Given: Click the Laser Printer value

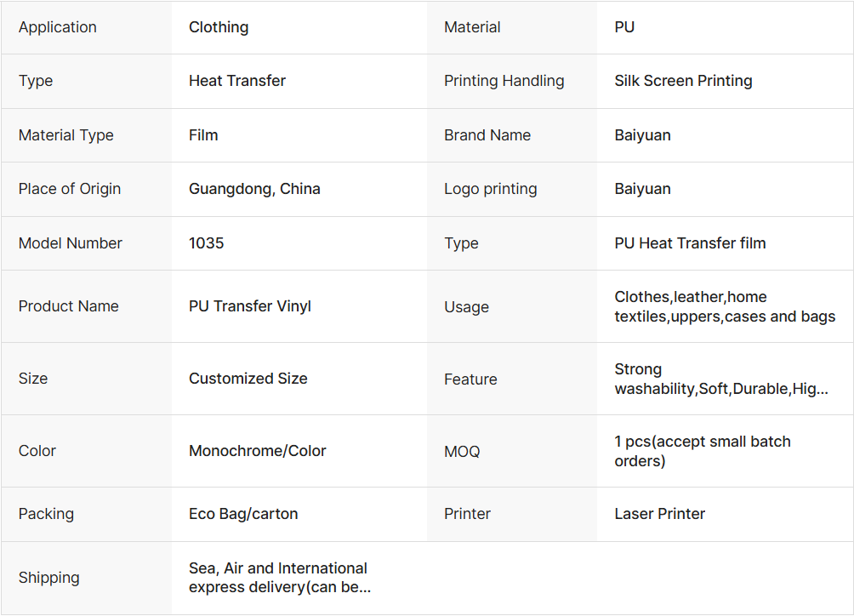Looking at the screenshot, I should (x=660, y=514).
